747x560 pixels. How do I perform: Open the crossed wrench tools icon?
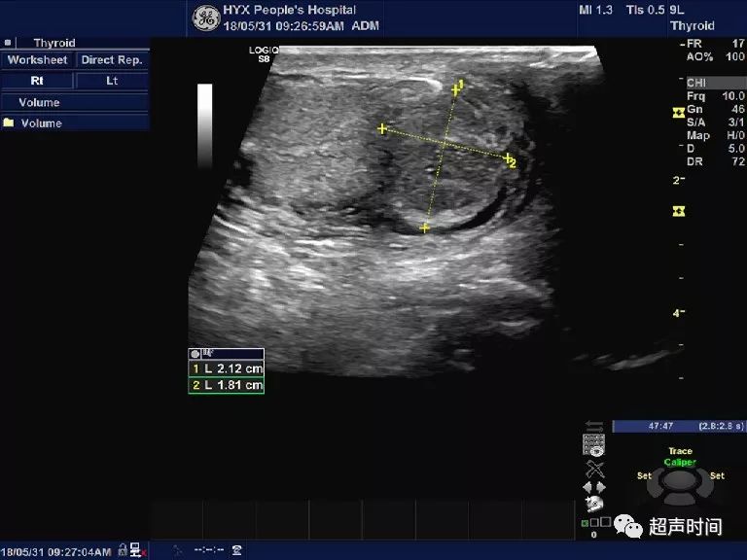[x=594, y=469]
